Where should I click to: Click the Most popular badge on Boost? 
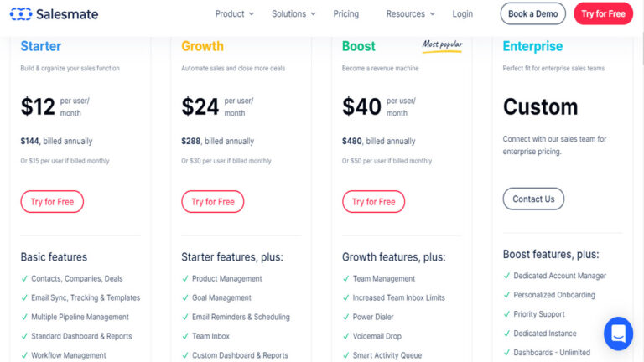click(441, 45)
